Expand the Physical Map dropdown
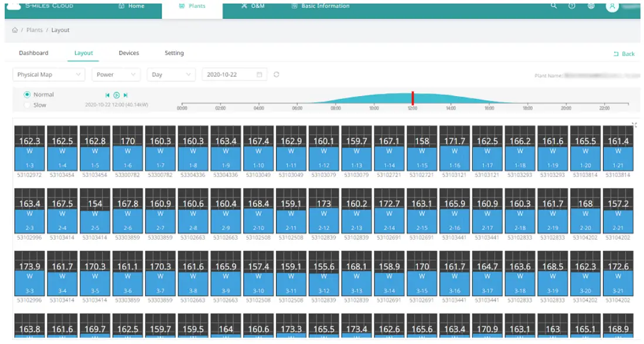 pyautogui.click(x=49, y=75)
